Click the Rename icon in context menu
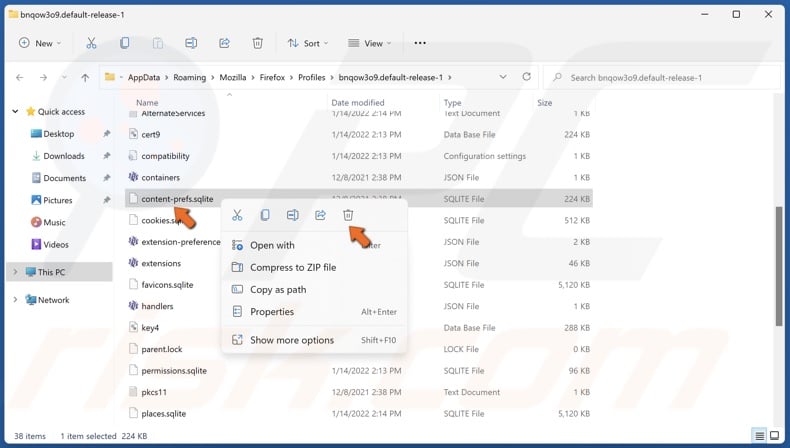The width and height of the screenshot is (790, 448). 293,215
